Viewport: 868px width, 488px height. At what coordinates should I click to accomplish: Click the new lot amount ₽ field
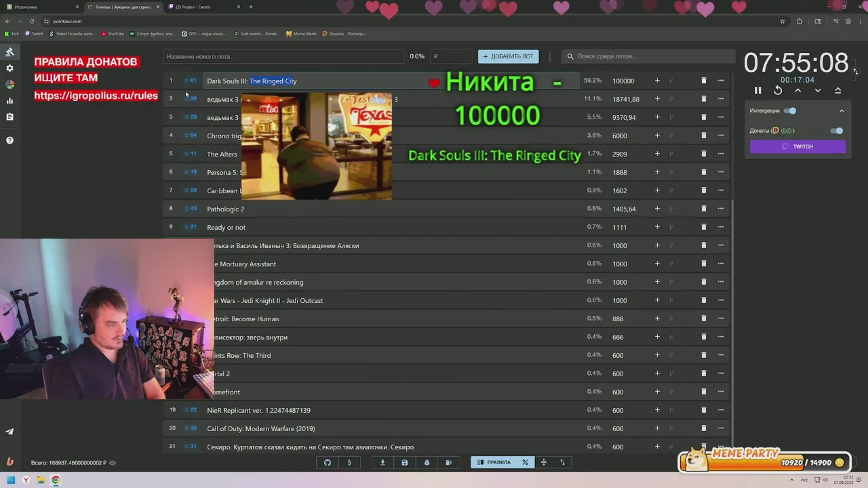click(451, 56)
